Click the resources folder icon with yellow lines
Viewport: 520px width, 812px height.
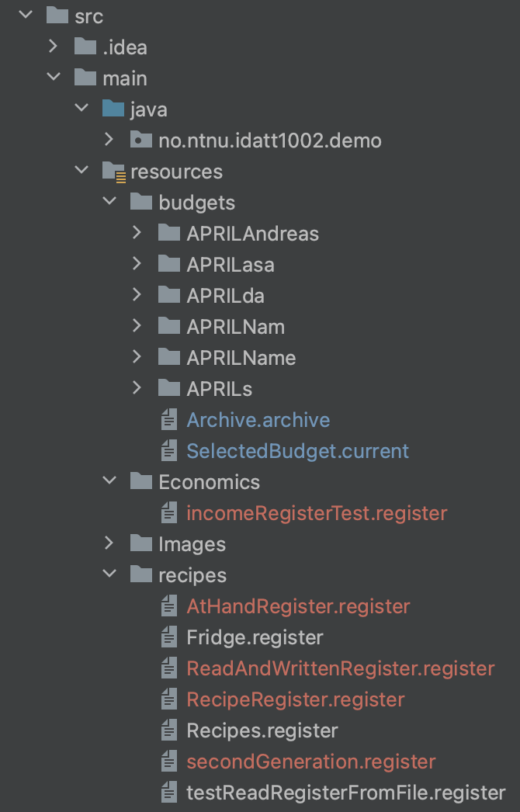(x=113, y=172)
